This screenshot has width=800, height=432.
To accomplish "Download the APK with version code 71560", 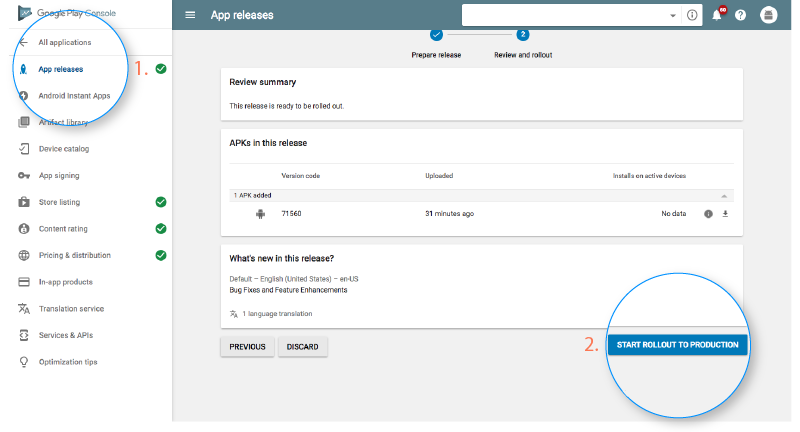I will (x=725, y=214).
